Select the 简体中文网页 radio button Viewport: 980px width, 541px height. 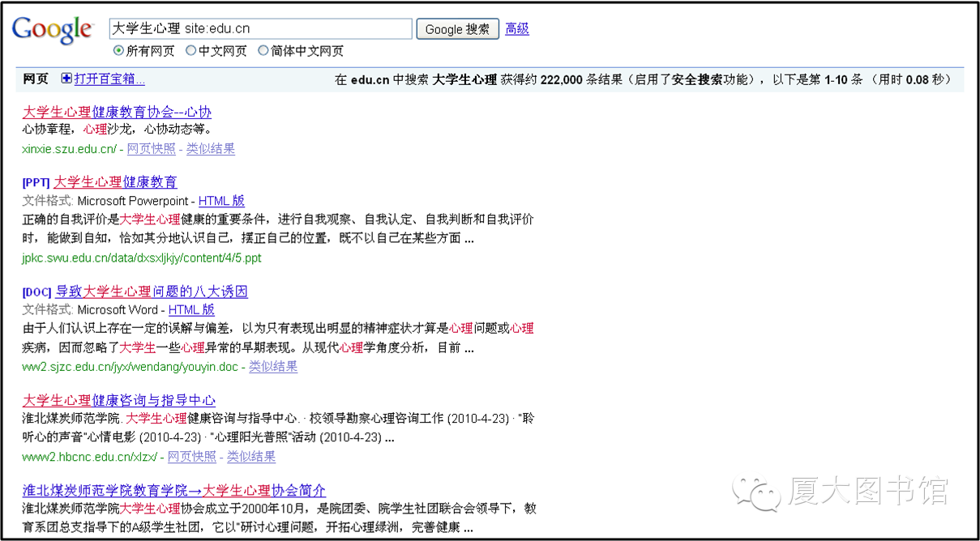(263, 50)
